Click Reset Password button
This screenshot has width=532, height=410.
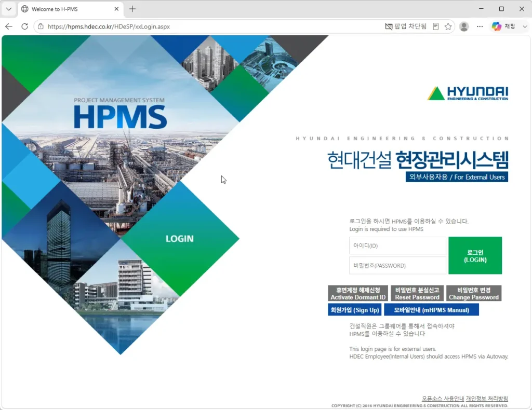[x=417, y=293]
